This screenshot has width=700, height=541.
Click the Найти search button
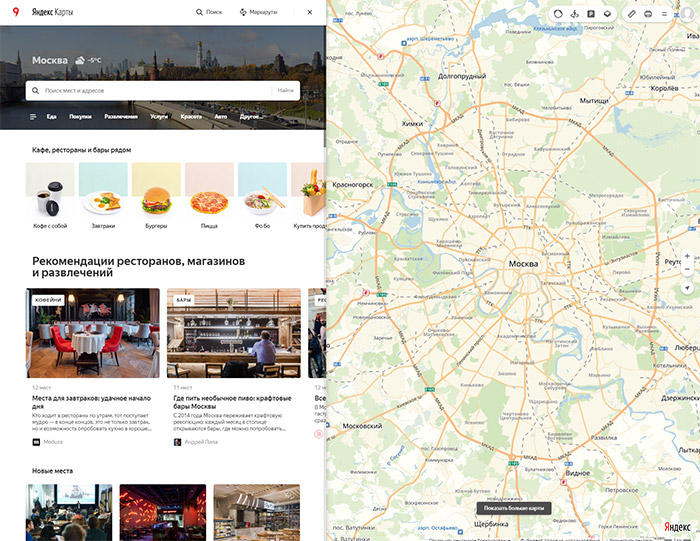(x=286, y=91)
